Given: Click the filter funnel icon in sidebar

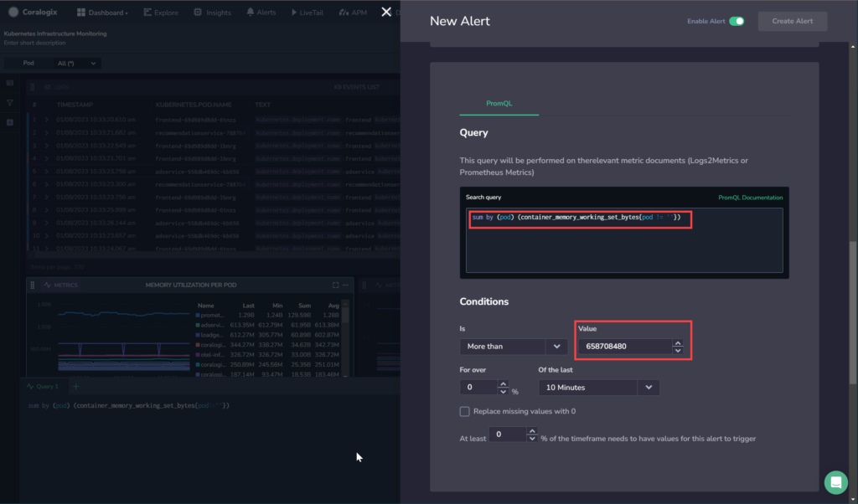Looking at the screenshot, I should click(x=10, y=103).
